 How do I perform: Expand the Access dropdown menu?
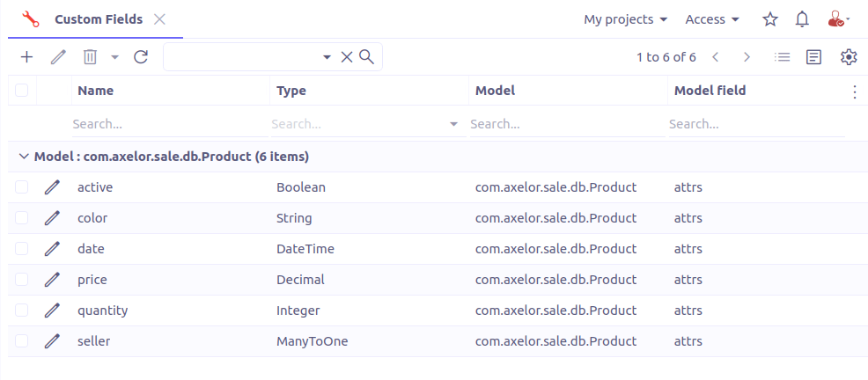click(711, 19)
